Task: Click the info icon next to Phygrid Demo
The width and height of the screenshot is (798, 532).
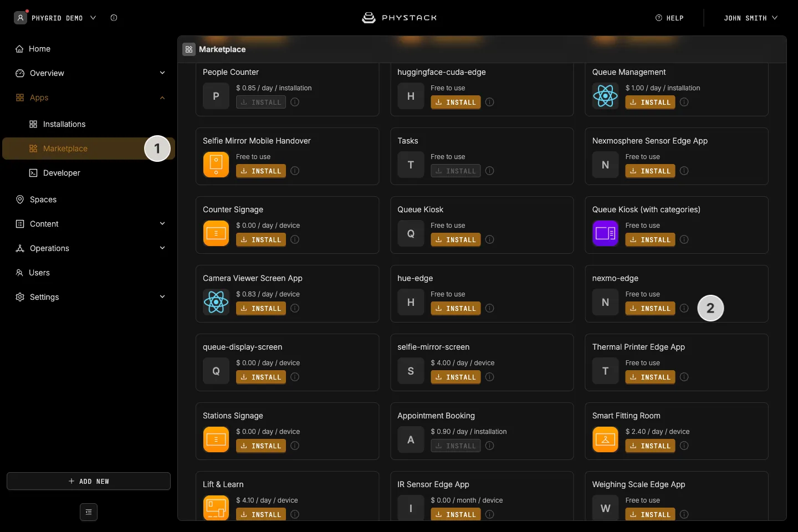Action: (114, 18)
